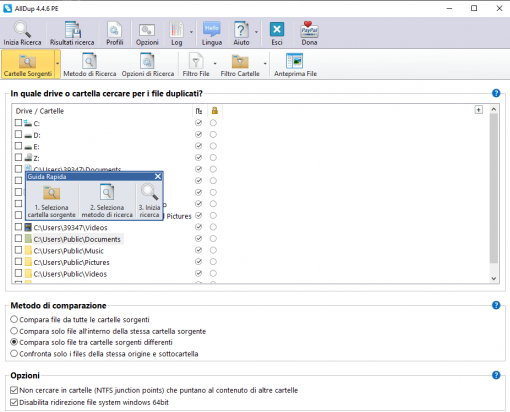This screenshot has height=412, width=510.
Task: Open Risultati ricerca from the toolbar
Action: click(x=72, y=33)
